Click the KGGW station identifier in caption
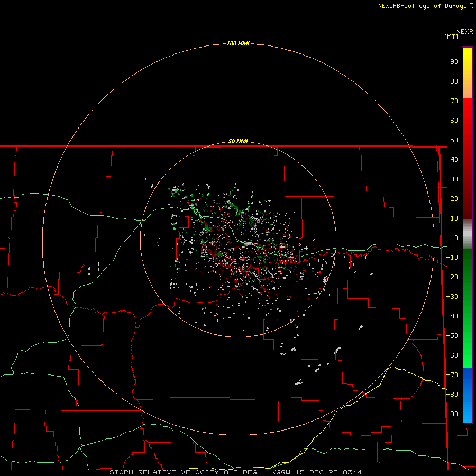 click(282, 472)
